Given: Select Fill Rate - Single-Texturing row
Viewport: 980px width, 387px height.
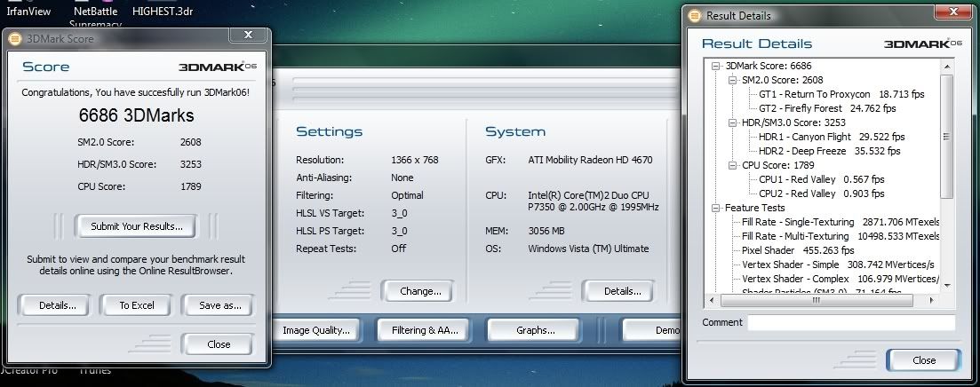Looking at the screenshot, I should coord(841,222).
